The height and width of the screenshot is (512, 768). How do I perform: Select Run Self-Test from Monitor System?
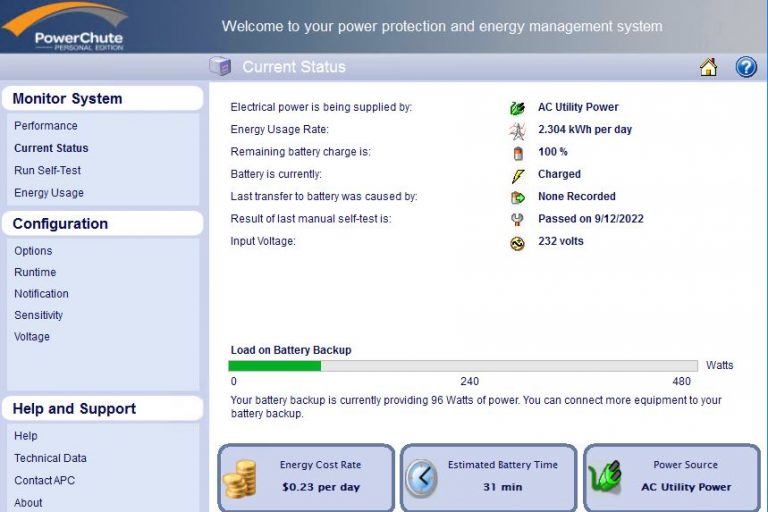48,171
